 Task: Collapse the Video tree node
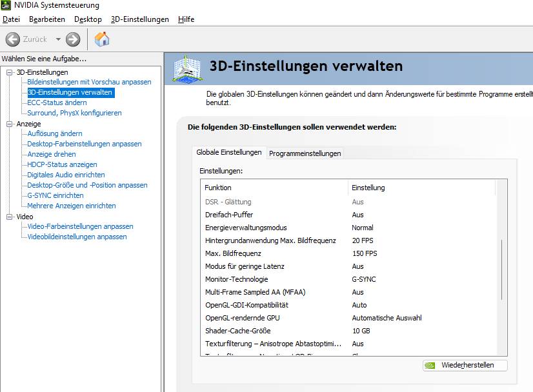[10, 217]
